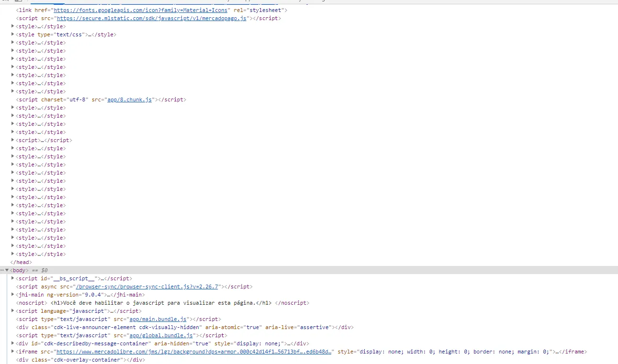Select the cdk-live-announcer-element div line

pyautogui.click(x=185, y=327)
